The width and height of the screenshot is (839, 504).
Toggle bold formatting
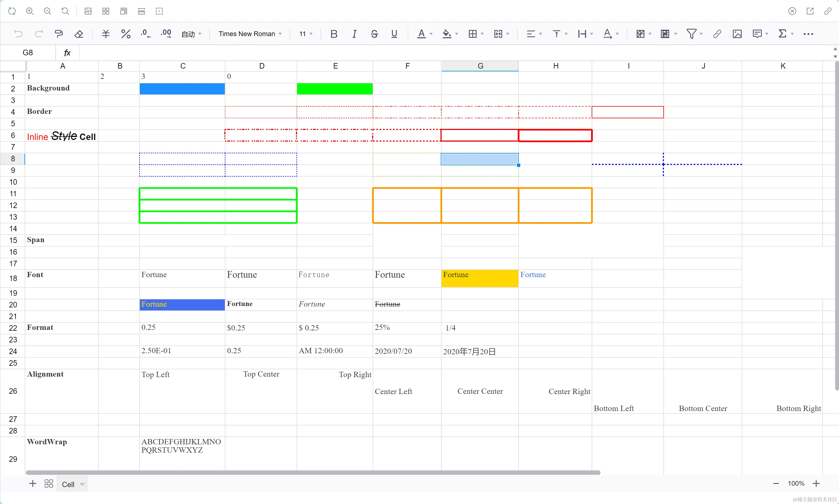(334, 34)
